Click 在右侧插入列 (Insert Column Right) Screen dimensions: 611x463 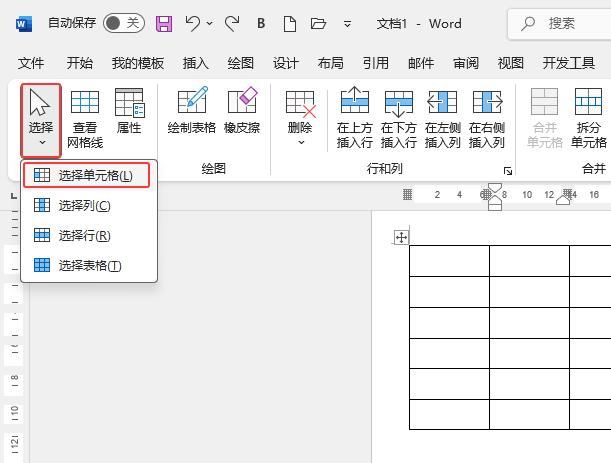tap(487, 118)
